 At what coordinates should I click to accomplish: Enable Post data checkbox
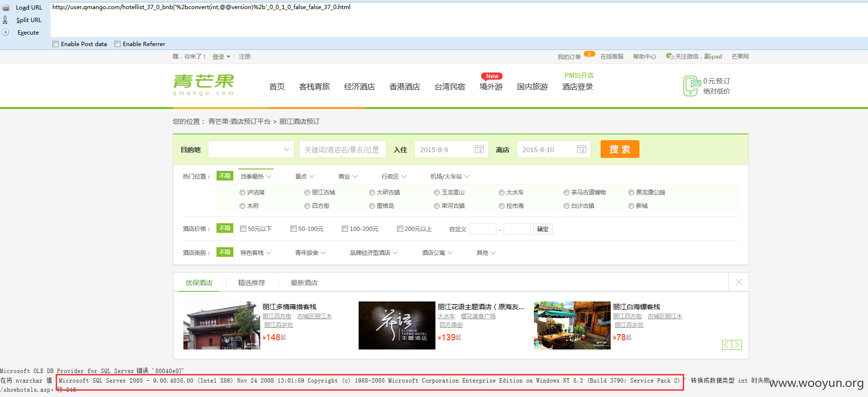(56, 44)
